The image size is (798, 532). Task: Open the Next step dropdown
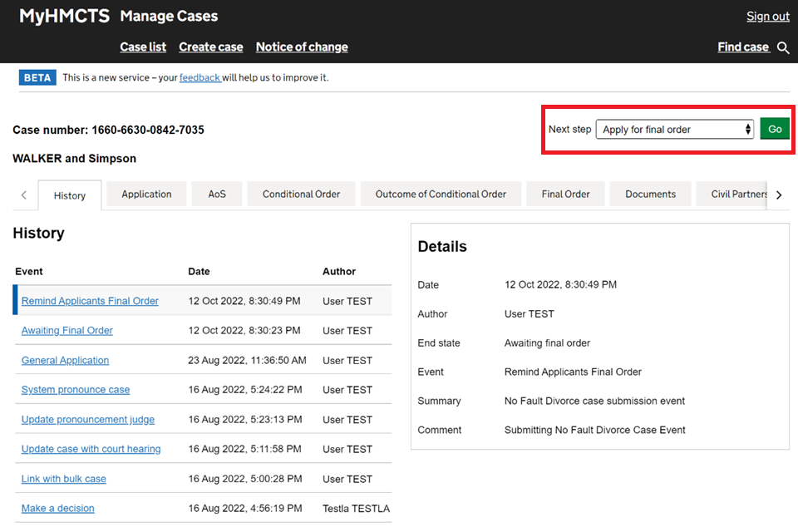674,130
